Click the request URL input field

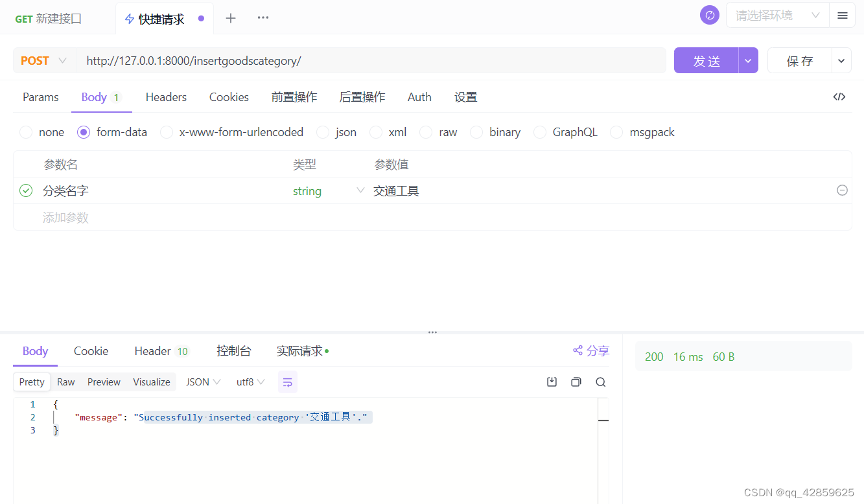coord(371,60)
